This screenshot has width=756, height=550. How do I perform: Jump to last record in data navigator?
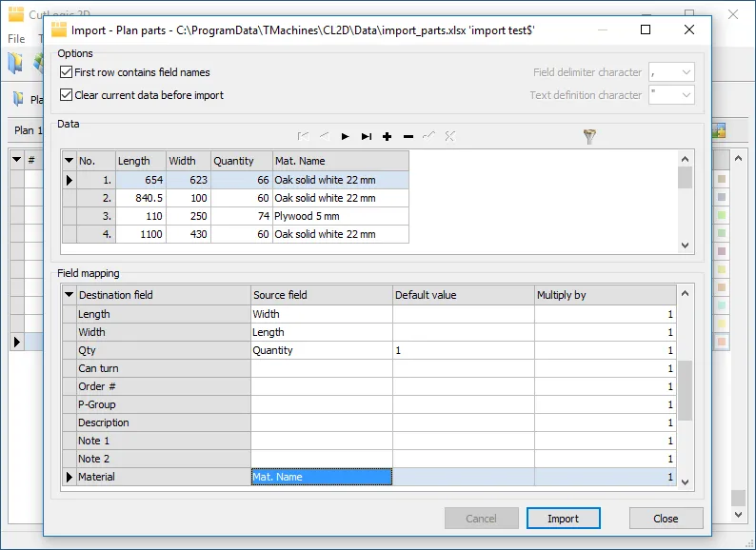coord(367,137)
